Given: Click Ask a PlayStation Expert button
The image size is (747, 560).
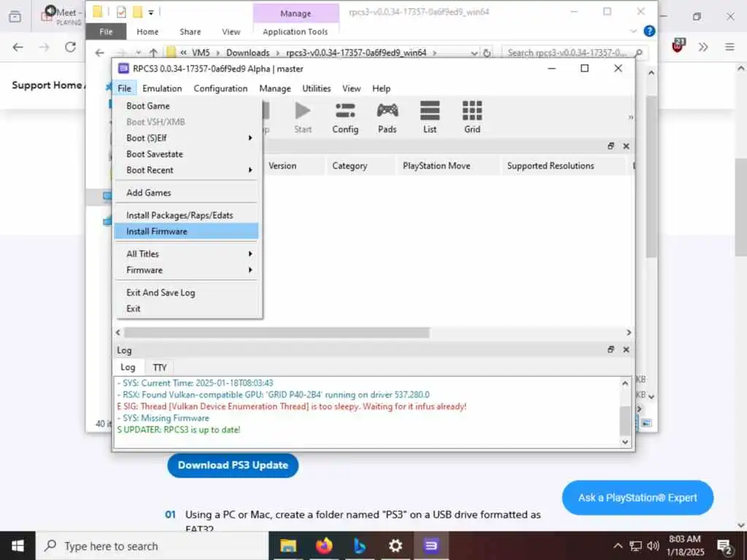Looking at the screenshot, I should pos(638,497).
